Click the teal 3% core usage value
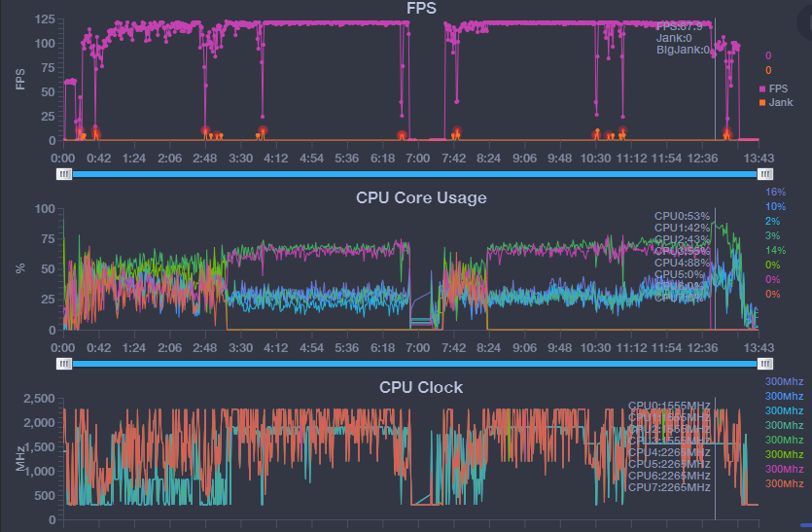812x532 pixels. coord(773,235)
